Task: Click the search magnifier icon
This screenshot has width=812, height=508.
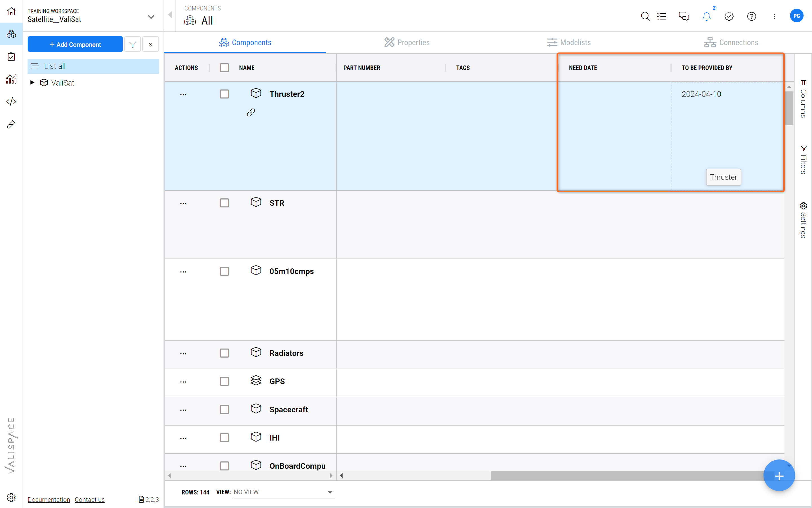Action: click(x=645, y=16)
